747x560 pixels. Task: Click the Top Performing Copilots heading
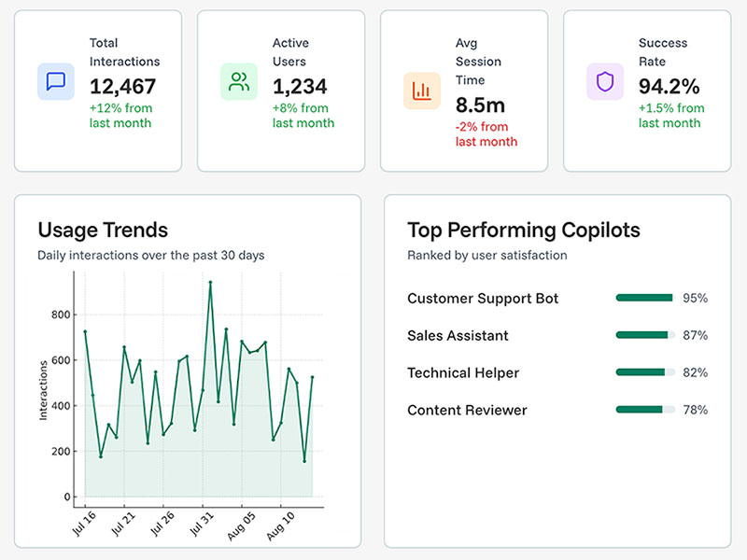click(x=524, y=230)
